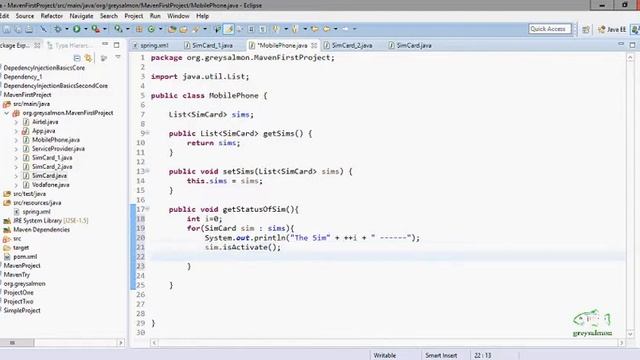Collapse All in Package Explorer
This screenshot has height=360, width=640.
point(77,58)
